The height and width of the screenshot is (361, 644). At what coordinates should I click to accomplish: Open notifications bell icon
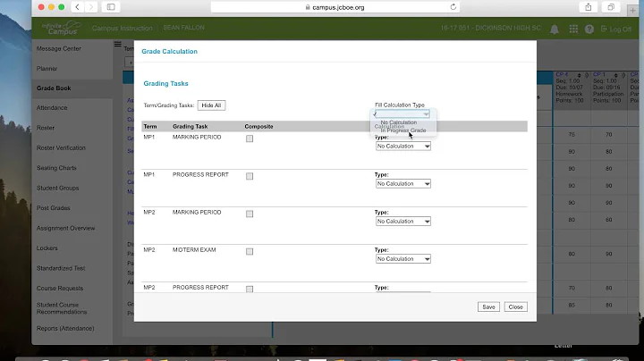[x=554, y=29]
